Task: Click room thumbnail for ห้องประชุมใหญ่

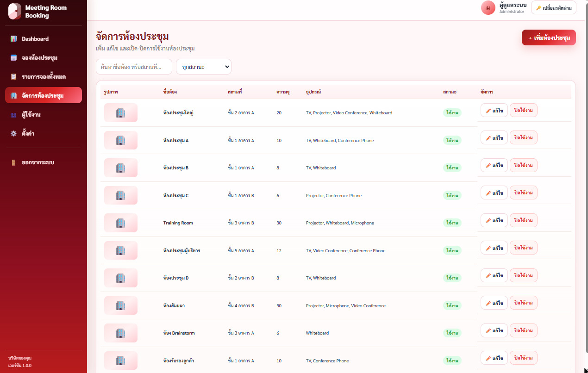Action: tap(121, 112)
